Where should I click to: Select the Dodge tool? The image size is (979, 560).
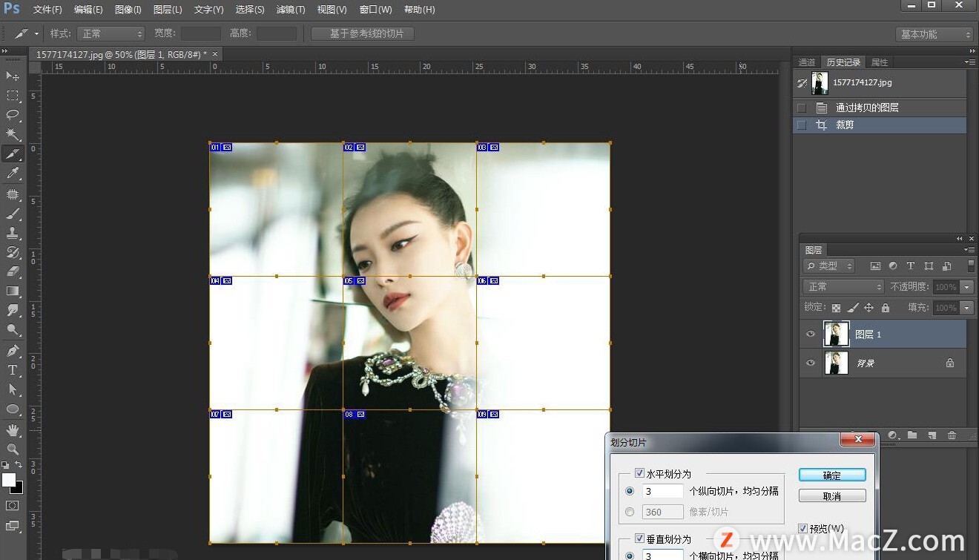[x=13, y=329]
